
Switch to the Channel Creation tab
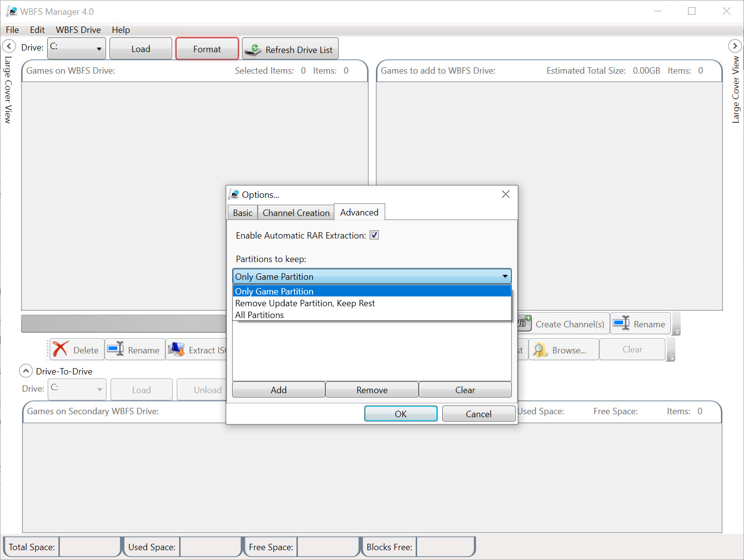coord(296,213)
